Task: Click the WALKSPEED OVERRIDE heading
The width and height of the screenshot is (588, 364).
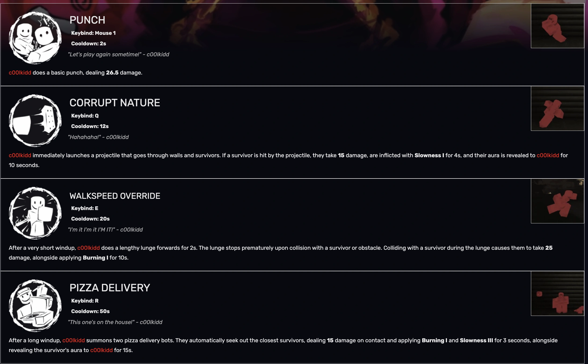Action: [115, 196]
